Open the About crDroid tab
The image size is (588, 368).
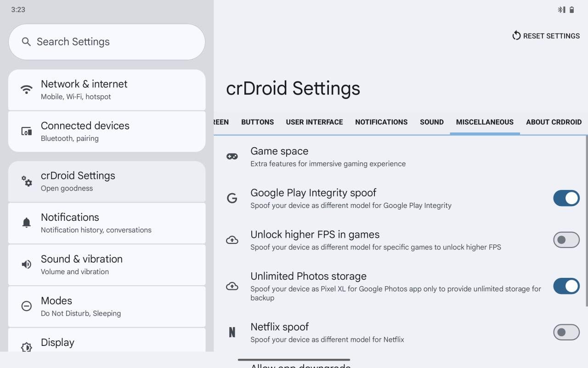554,122
